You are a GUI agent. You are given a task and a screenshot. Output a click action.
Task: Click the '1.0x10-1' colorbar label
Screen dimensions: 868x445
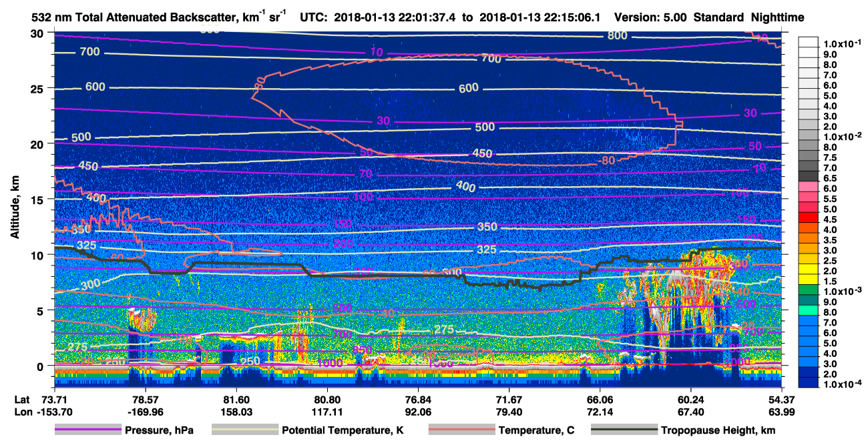(x=843, y=43)
